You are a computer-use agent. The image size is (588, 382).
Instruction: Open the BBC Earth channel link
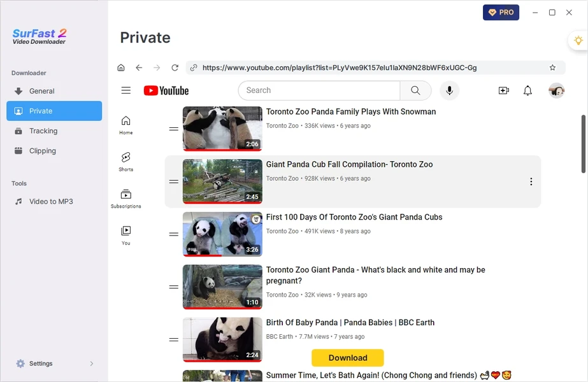(x=280, y=337)
